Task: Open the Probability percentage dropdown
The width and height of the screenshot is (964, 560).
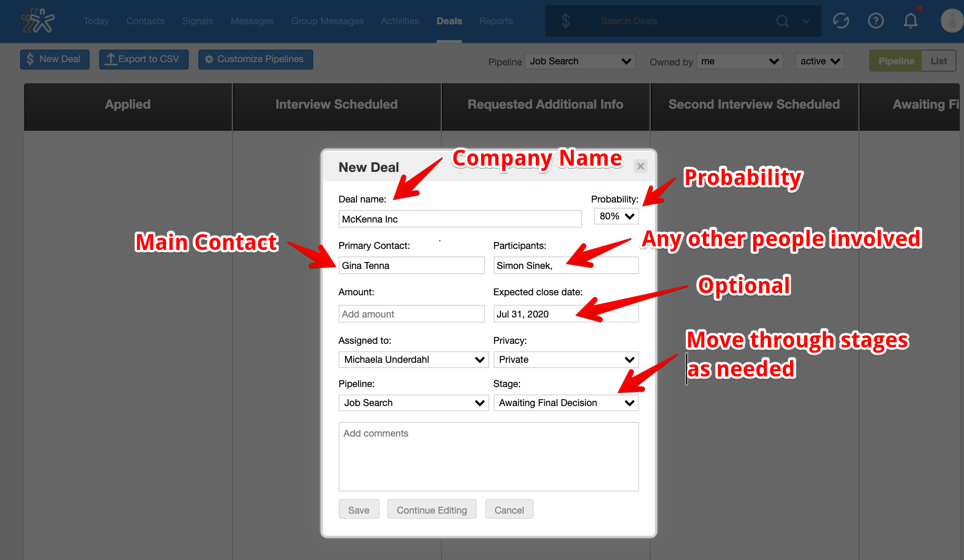Action: (x=615, y=216)
